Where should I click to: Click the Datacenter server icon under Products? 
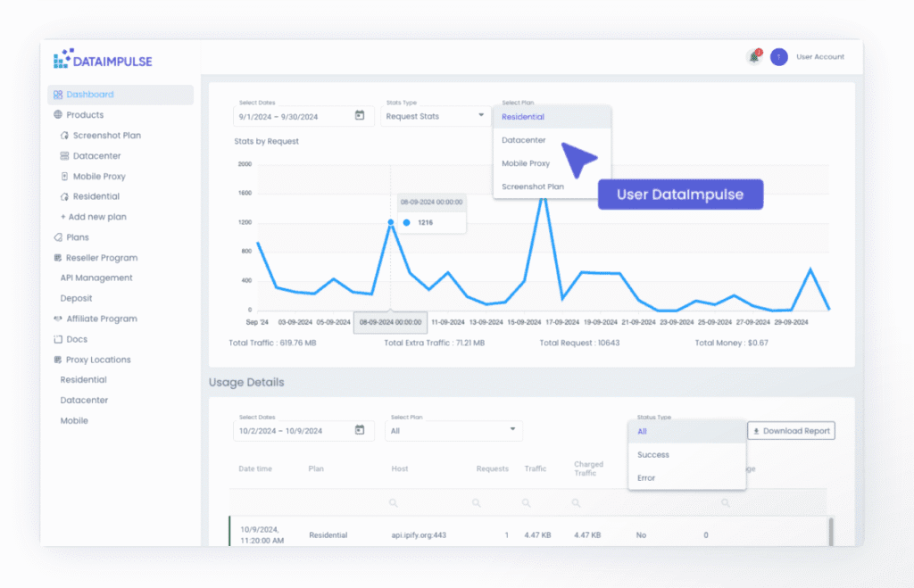pos(64,155)
